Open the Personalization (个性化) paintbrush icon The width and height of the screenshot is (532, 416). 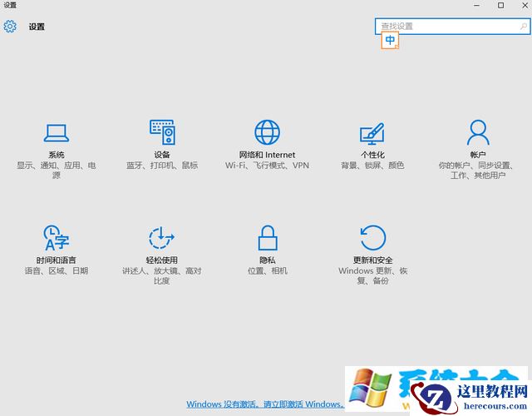(372, 133)
